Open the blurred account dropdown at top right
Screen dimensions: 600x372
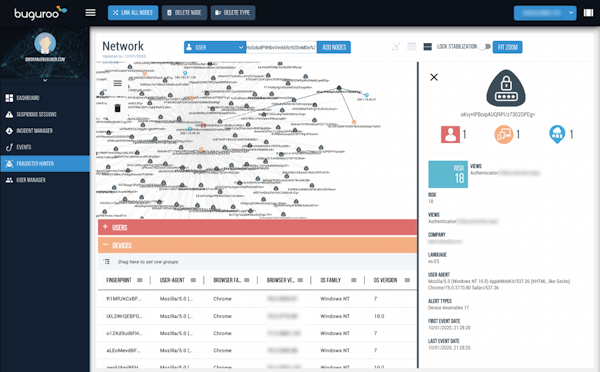[x=545, y=13]
